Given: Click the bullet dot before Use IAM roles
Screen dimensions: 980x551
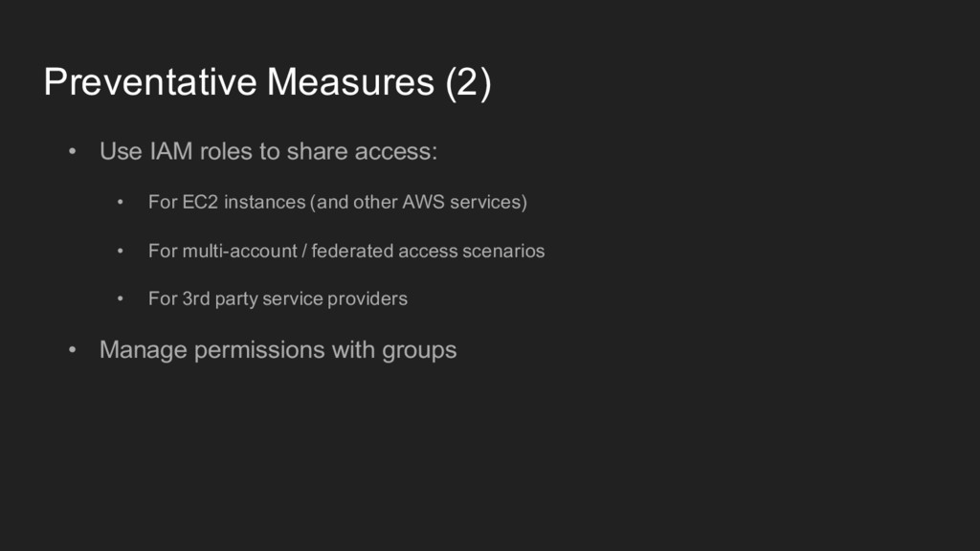Looking at the screenshot, I should point(73,151).
